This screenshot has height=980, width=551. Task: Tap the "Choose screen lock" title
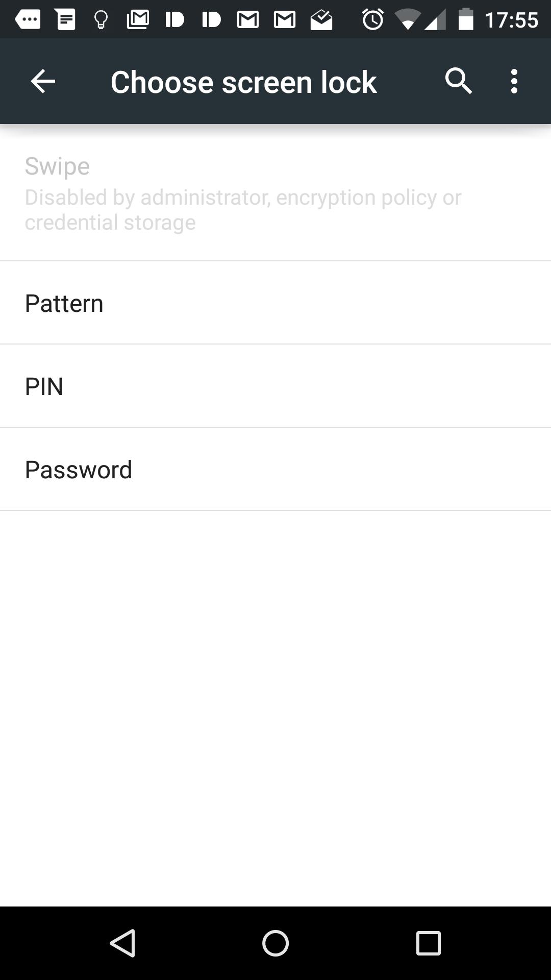click(243, 82)
